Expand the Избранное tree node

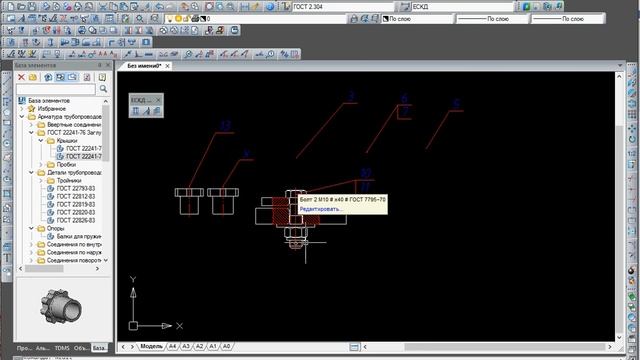pyautogui.click(x=22, y=109)
